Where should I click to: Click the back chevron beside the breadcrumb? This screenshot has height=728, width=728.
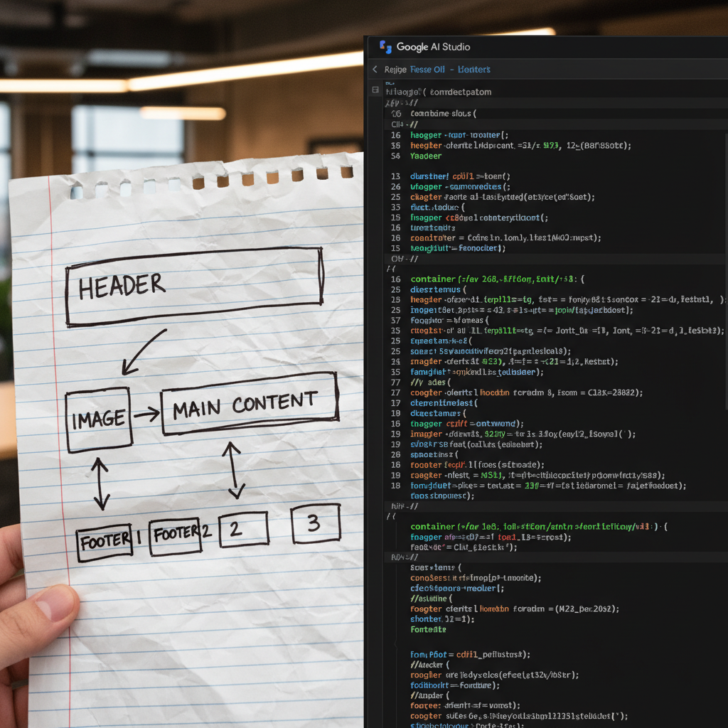pyautogui.click(x=375, y=70)
